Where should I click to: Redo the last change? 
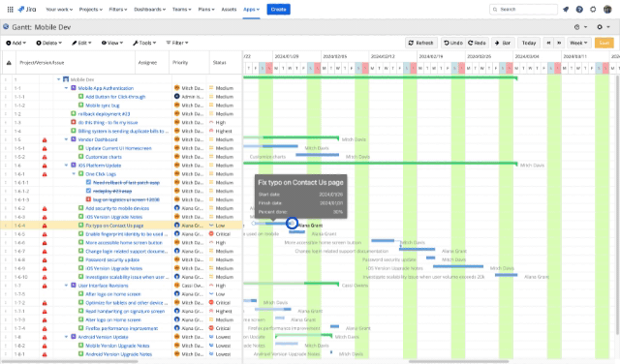click(477, 43)
